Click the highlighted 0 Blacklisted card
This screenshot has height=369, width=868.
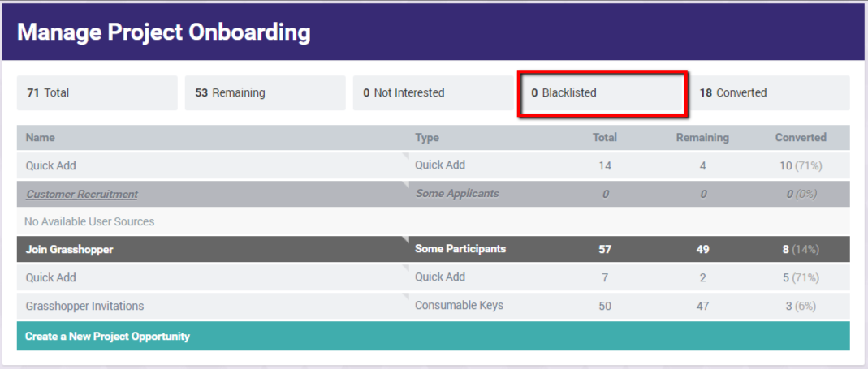pyautogui.click(x=602, y=93)
